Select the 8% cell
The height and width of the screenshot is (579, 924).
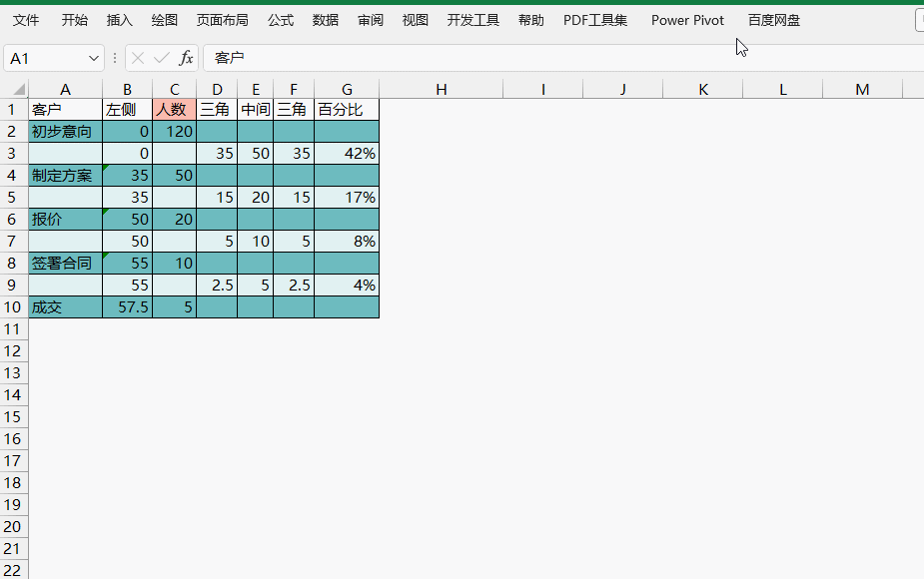point(347,241)
